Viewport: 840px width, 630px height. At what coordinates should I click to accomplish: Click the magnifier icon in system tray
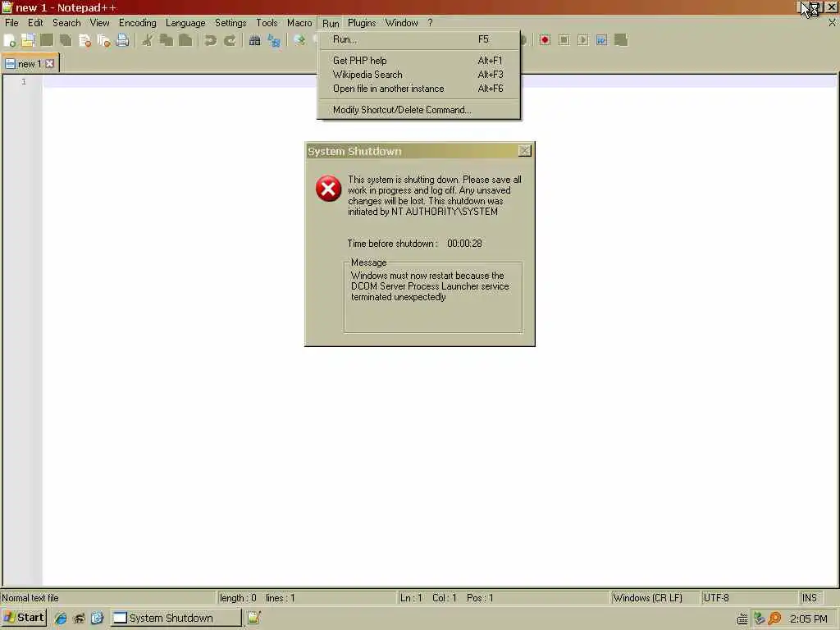pyautogui.click(x=774, y=619)
